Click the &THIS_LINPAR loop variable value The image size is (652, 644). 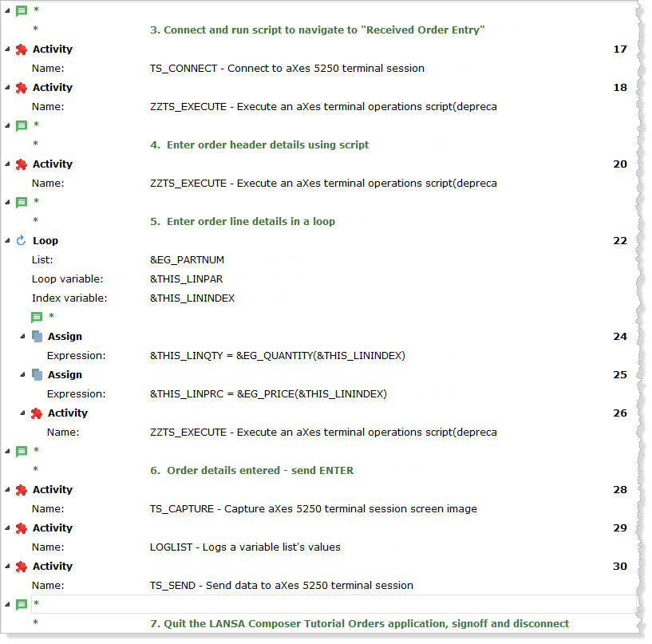(x=186, y=279)
